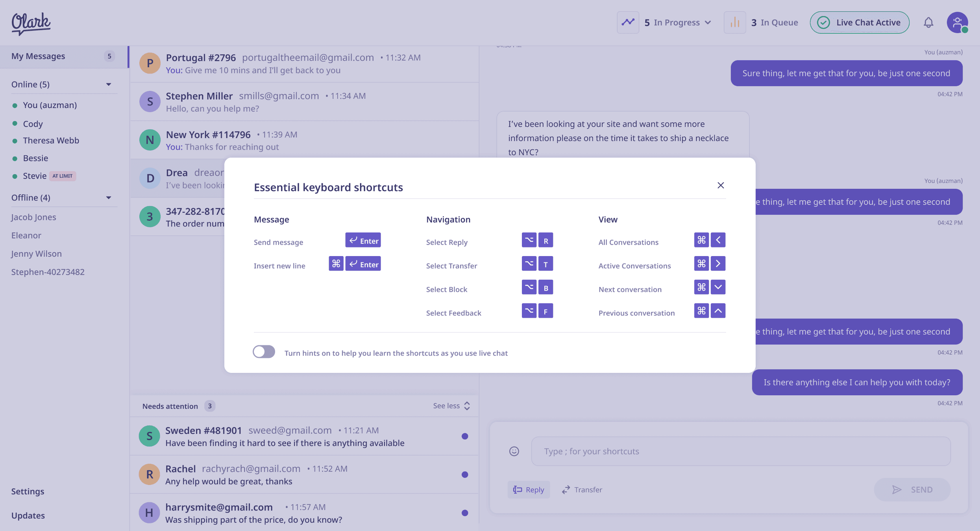Click message 'Is there anything else I can help'

[857, 382]
